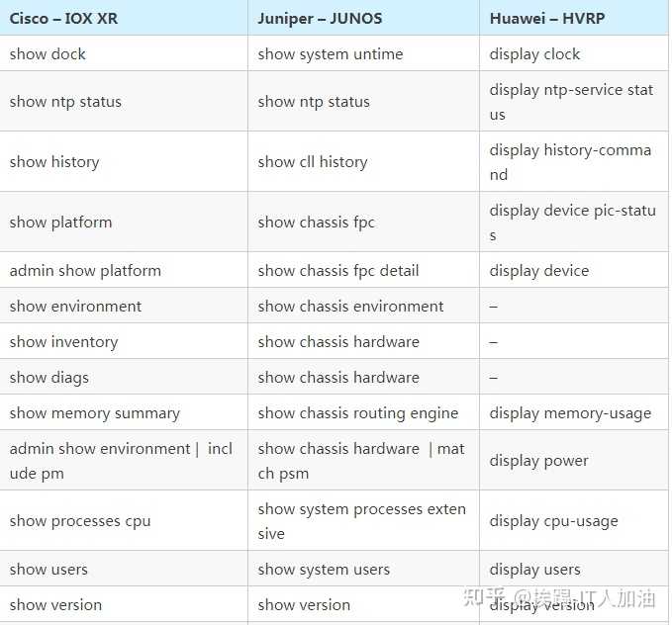Click the 'display clock' cell
The height and width of the screenshot is (625, 672).
pos(574,54)
